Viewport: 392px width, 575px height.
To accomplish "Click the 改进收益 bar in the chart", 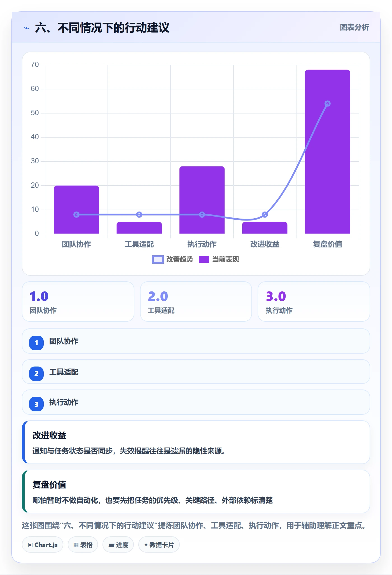I will tap(265, 228).
